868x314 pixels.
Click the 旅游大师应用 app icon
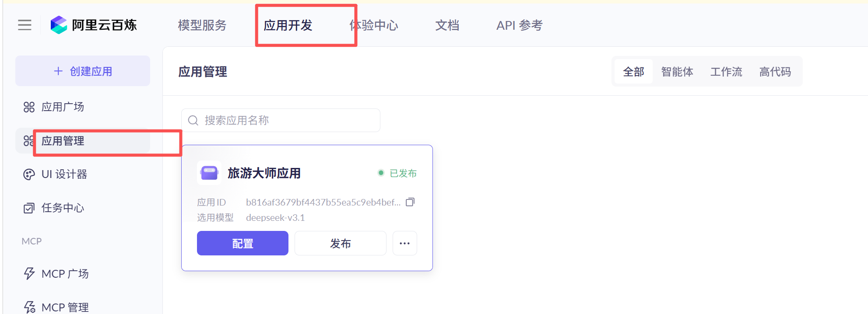click(209, 173)
